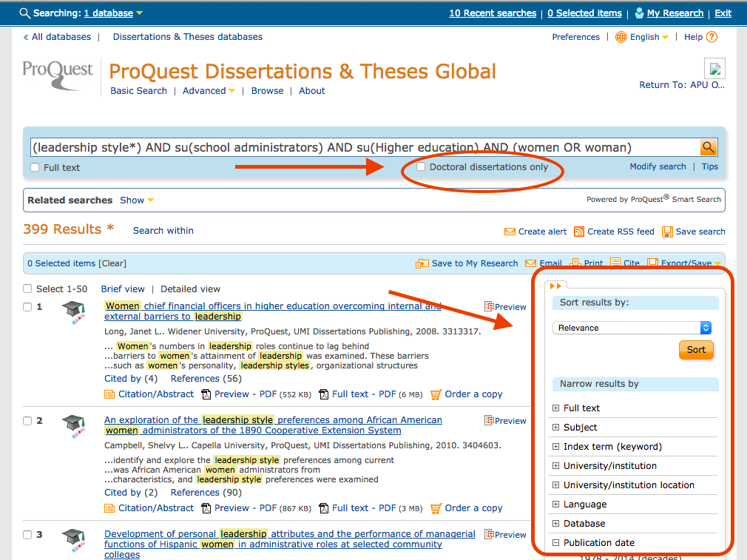Click Order a copy cart icon for result 1
The image size is (747, 560).
(436, 394)
